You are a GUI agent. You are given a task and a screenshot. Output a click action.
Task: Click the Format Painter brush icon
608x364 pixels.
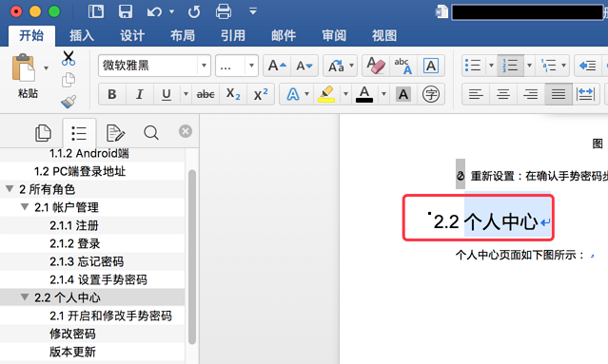69,102
